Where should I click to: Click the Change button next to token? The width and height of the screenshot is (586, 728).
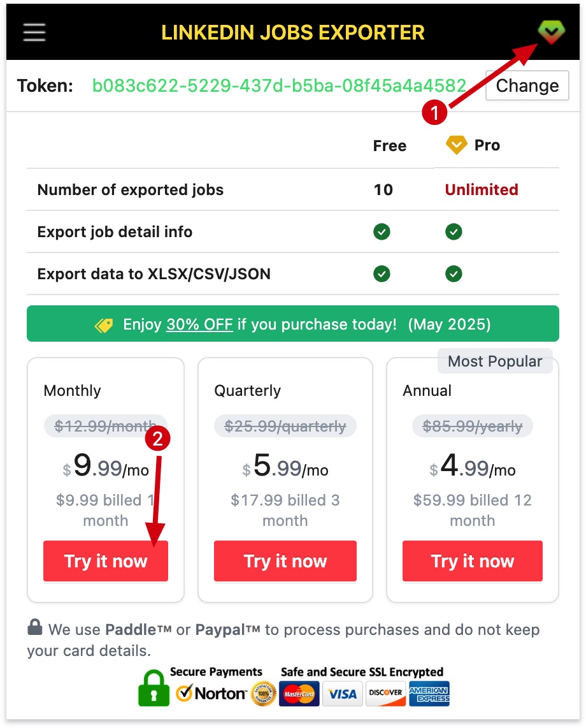coord(527,85)
